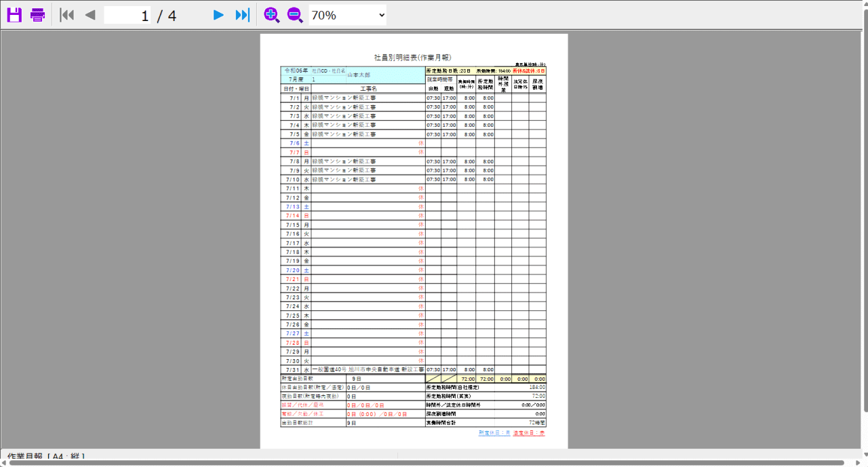Click the 深夜割増時間 label

(x=441, y=413)
